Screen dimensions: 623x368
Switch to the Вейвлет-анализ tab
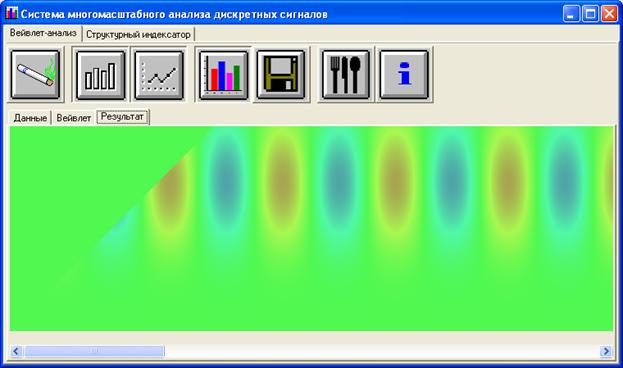43,33
